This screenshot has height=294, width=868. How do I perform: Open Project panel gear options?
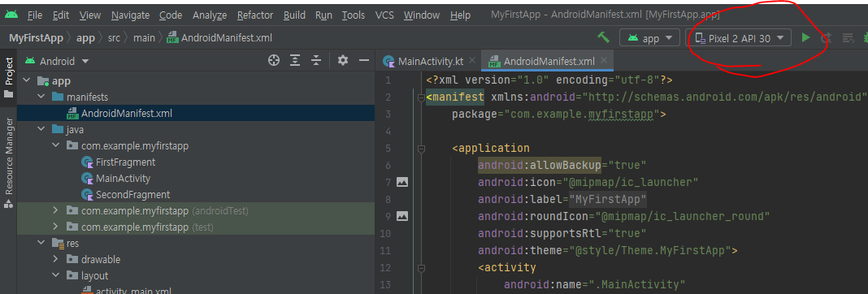(343, 60)
